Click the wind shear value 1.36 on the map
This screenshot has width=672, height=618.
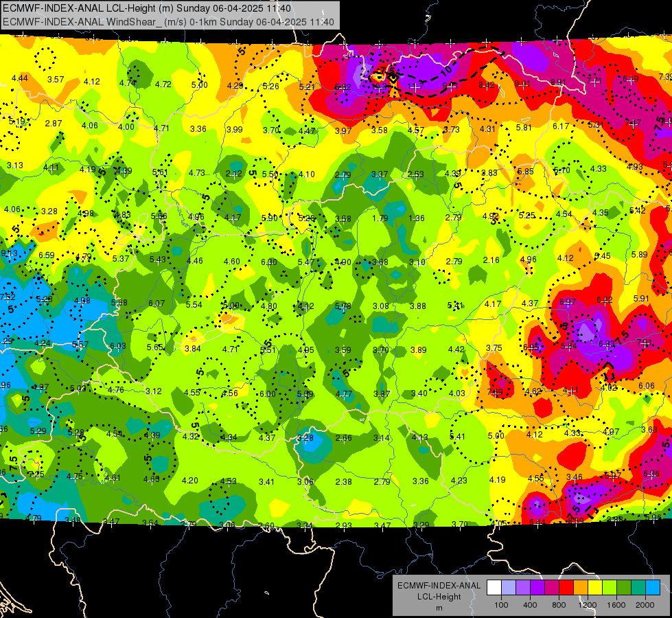417,218
